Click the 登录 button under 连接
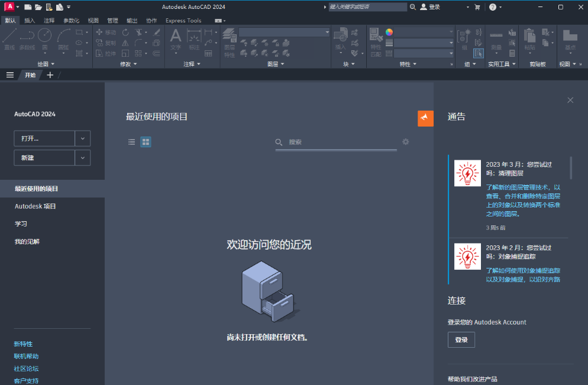This screenshot has width=588, height=385. point(461,339)
